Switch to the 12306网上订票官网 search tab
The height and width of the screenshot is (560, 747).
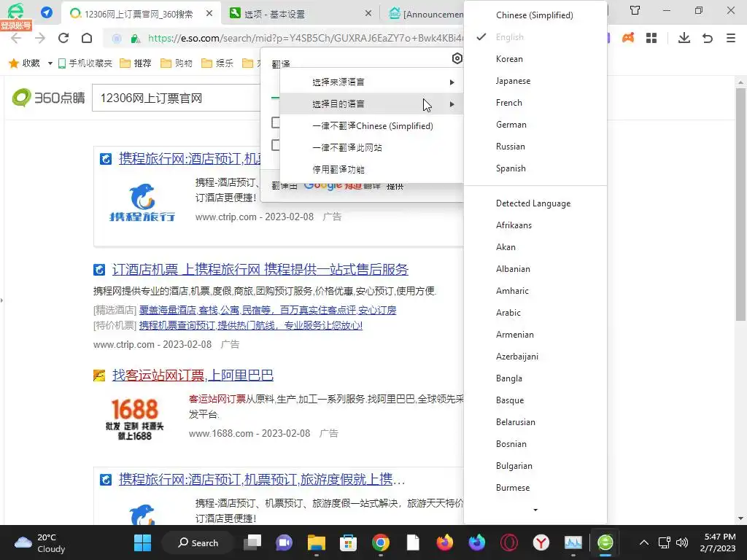click(x=141, y=14)
